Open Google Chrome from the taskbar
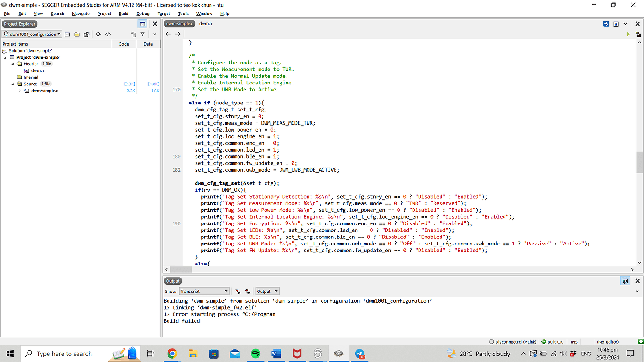This screenshot has width=644, height=362. pos(172,354)
